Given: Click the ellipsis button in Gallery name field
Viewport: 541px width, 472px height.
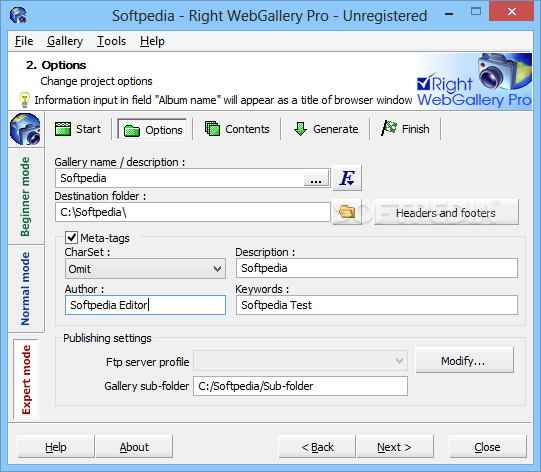Looking at the screenshot, I should tap(316, 178).
